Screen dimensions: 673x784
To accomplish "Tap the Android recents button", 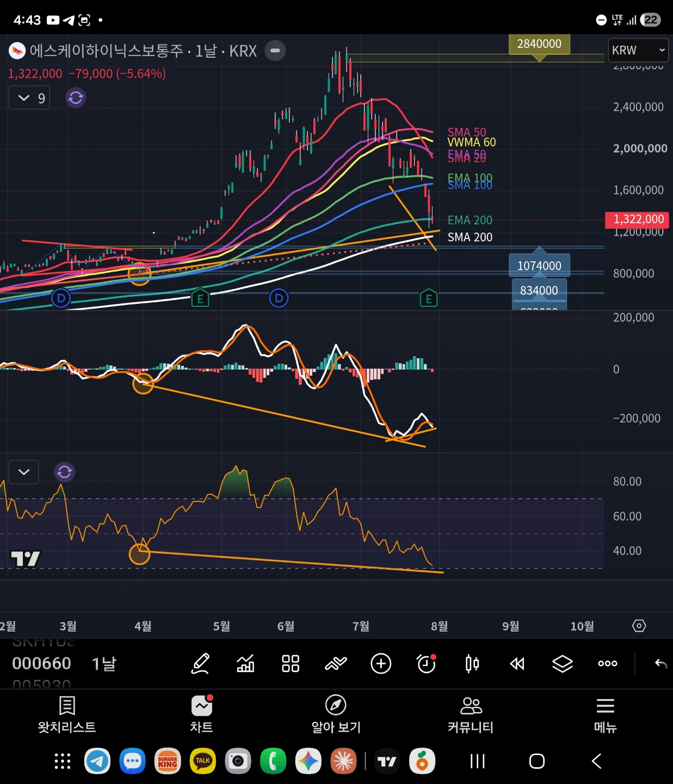I will 478,761.
